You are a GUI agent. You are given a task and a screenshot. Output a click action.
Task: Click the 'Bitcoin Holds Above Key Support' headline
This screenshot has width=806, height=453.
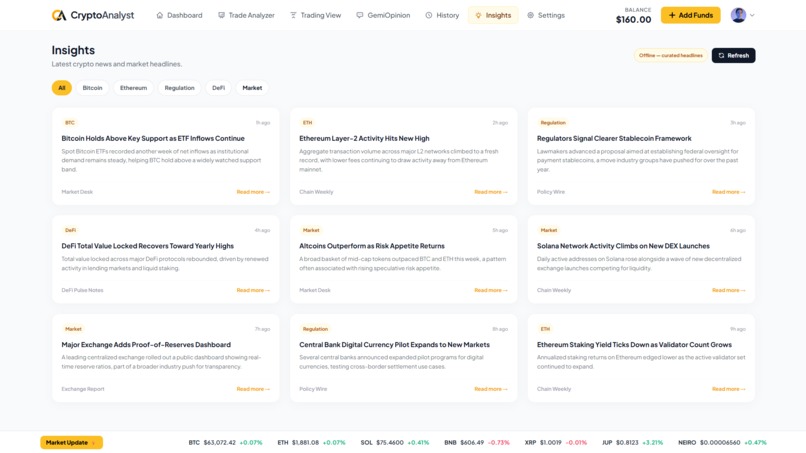click(x=153, y=138)
